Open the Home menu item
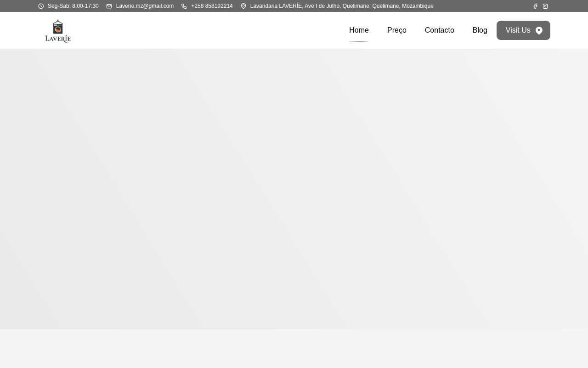The width and height of the screenshot is (588, 368). (359, 30)
